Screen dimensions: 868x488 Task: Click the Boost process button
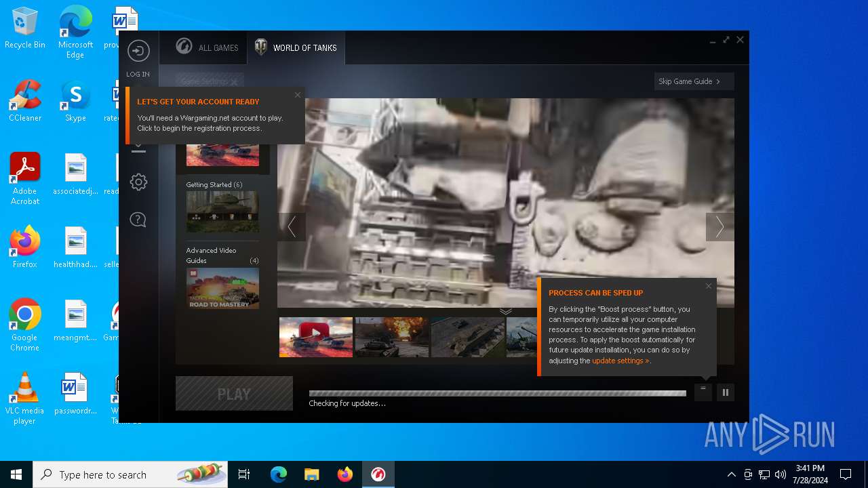(703, 392)
